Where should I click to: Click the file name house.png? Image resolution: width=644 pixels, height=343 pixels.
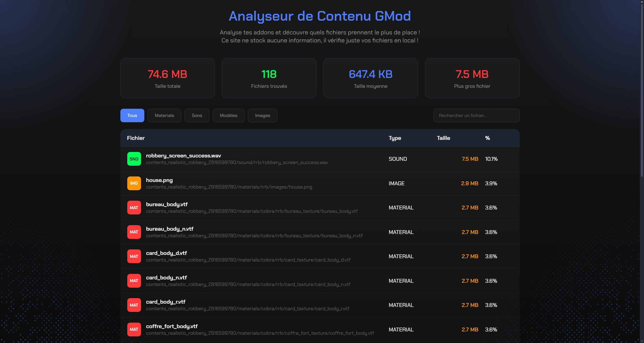point(159,180)
